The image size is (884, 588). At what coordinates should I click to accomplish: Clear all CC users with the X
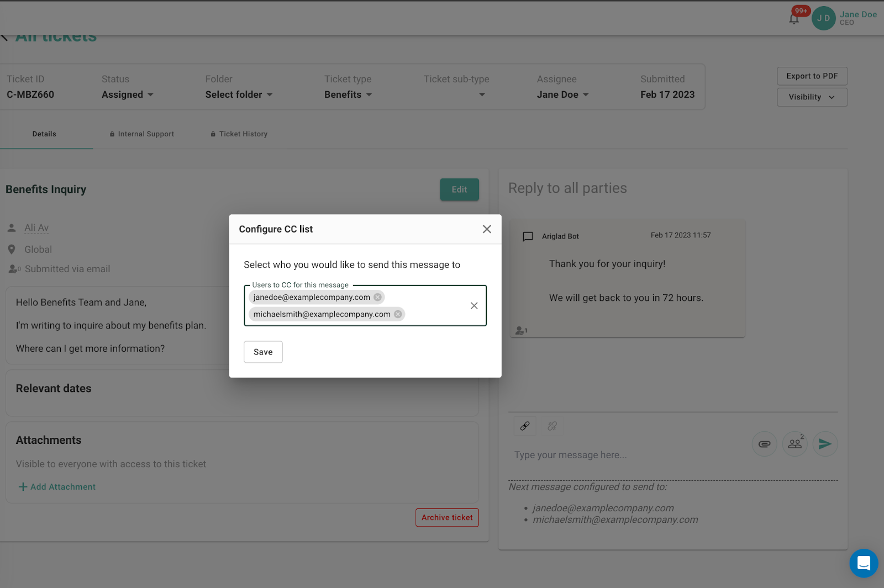point(474,306)
